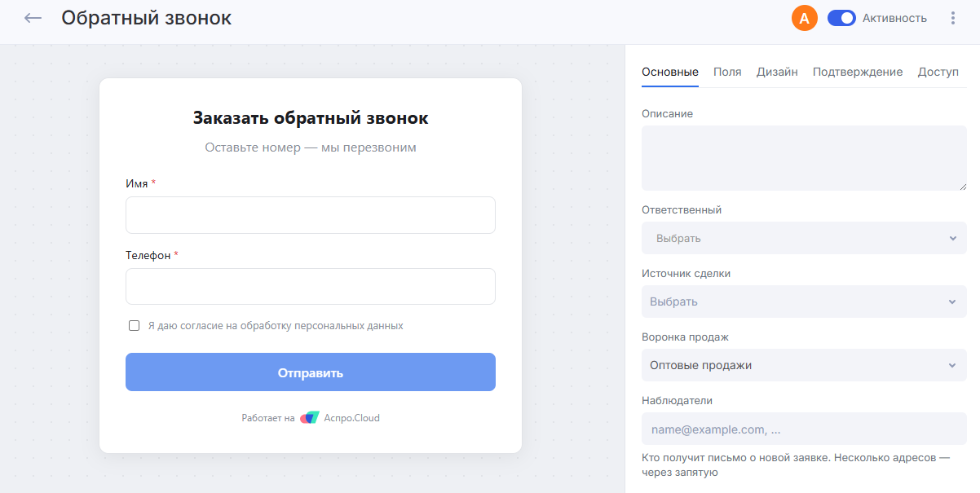The width and height of the screenshot is (980, 493).
Task: Open the Подтверждение tab
Action: [858, 72]
